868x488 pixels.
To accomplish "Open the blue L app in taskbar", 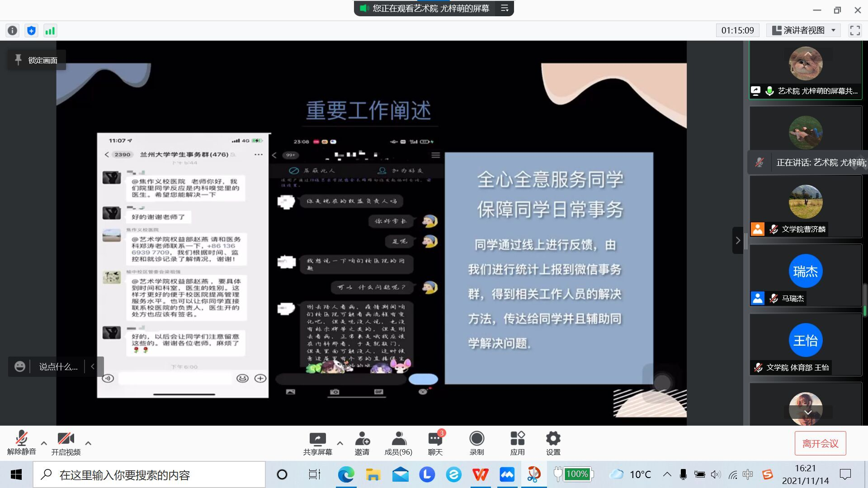I will (427, 474).
